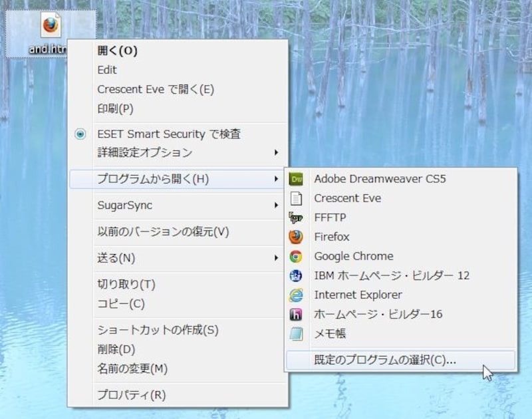Click the ホームページ・ビルダー16 icon
Viewport: 532px width, 419px height.
(x=296, y=314)
